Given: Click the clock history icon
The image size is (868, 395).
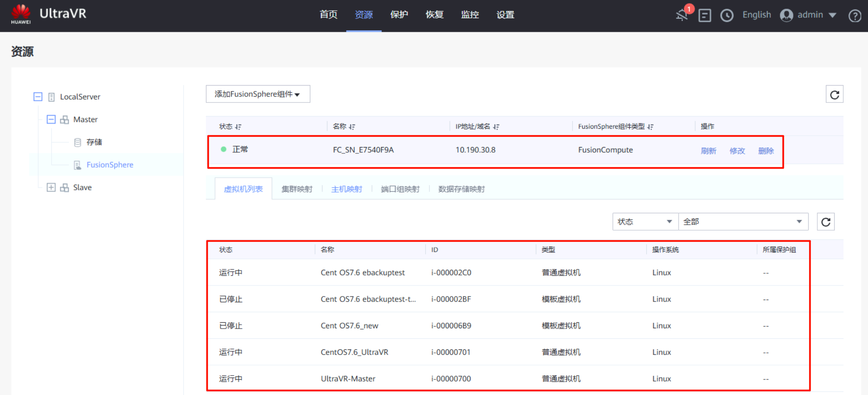Looking at the screenshot, I should pyautogui.click(x=727, y=15).
